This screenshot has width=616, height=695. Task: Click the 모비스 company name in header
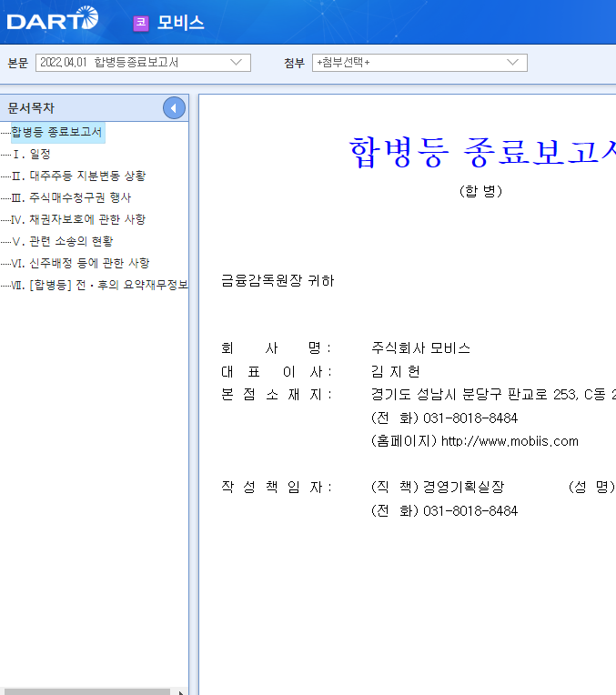tap(180, 23)
